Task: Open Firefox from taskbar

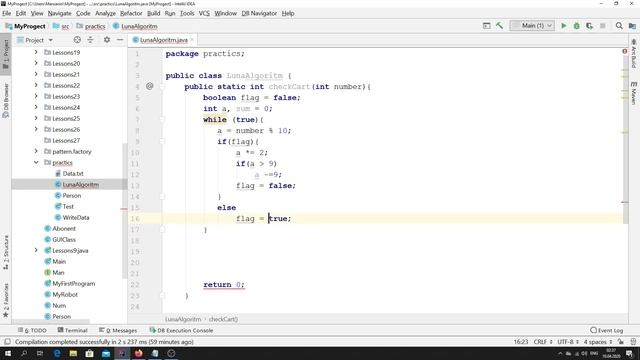Action: point(138,353)
